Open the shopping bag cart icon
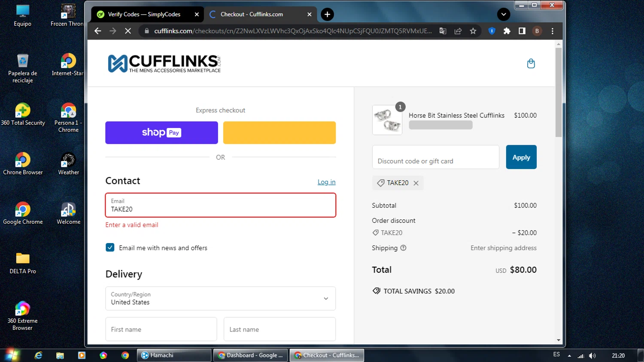The height and width of the screenshot is (362, 644). pyautogui.click(x=531, y=64)
